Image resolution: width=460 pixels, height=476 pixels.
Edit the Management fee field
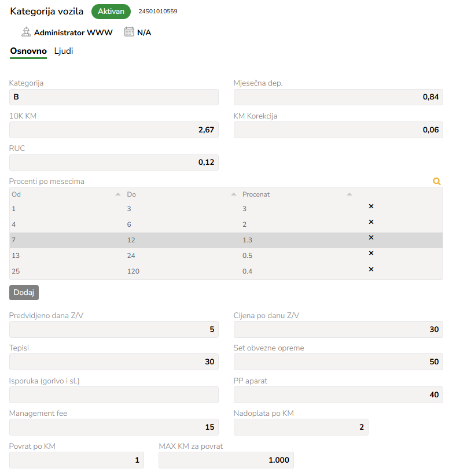114,427
